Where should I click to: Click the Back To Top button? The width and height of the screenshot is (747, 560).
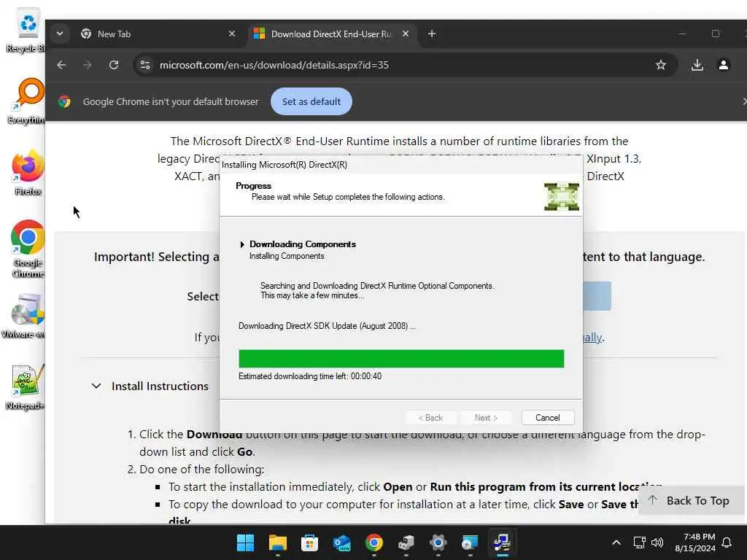point(689,500)
